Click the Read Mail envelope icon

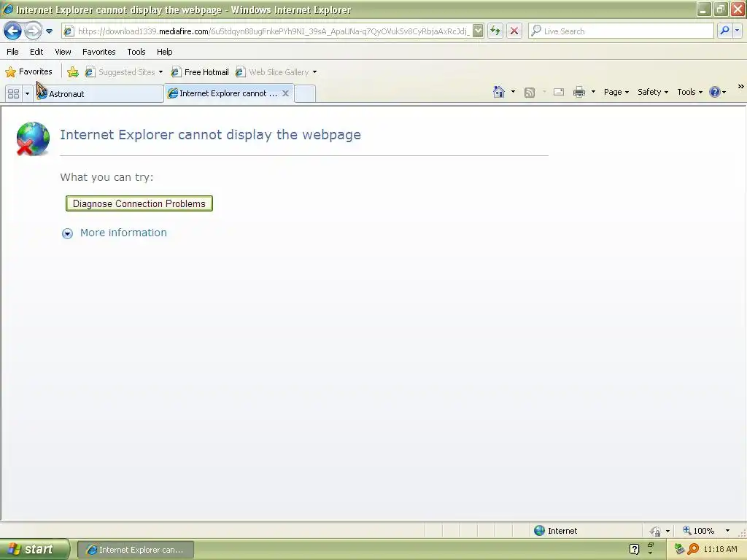point(559,92)
